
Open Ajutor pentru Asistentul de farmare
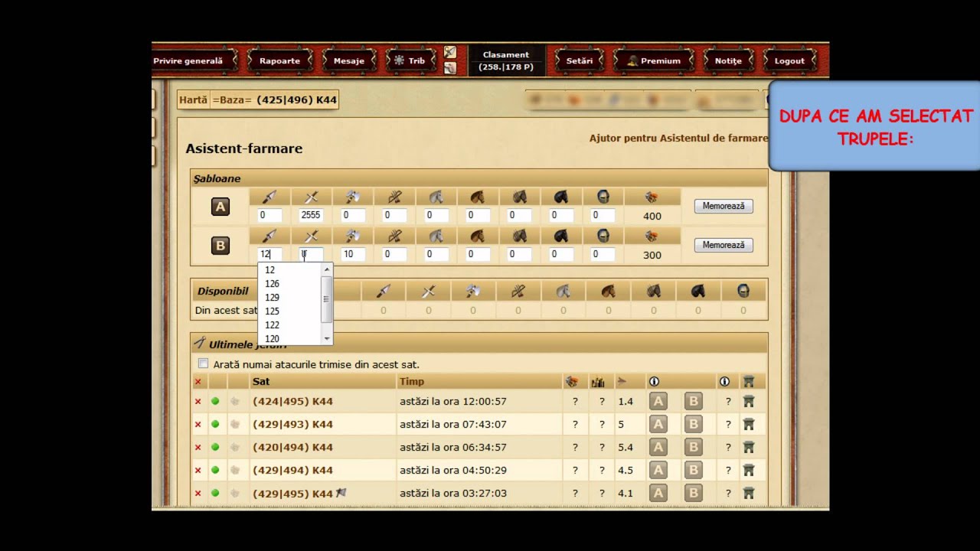pos(678,139)
